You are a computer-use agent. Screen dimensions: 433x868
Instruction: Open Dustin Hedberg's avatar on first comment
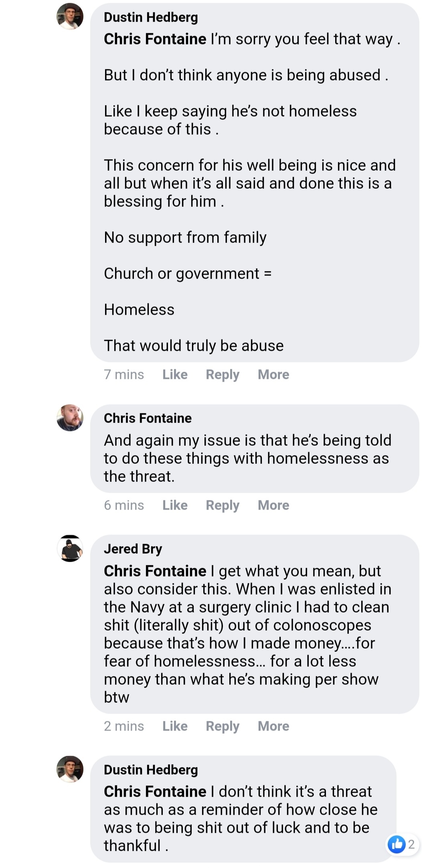coord(70,16)
